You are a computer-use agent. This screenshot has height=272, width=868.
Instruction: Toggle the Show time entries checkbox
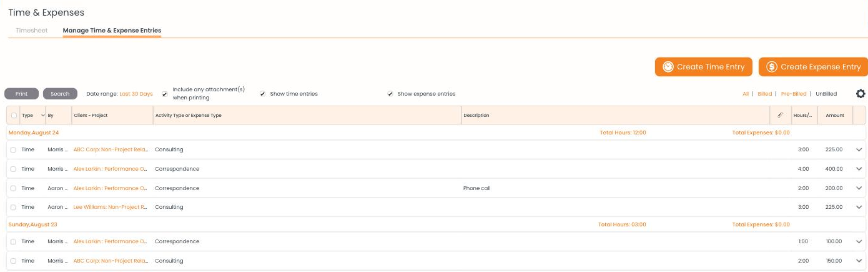coord(263,94)
